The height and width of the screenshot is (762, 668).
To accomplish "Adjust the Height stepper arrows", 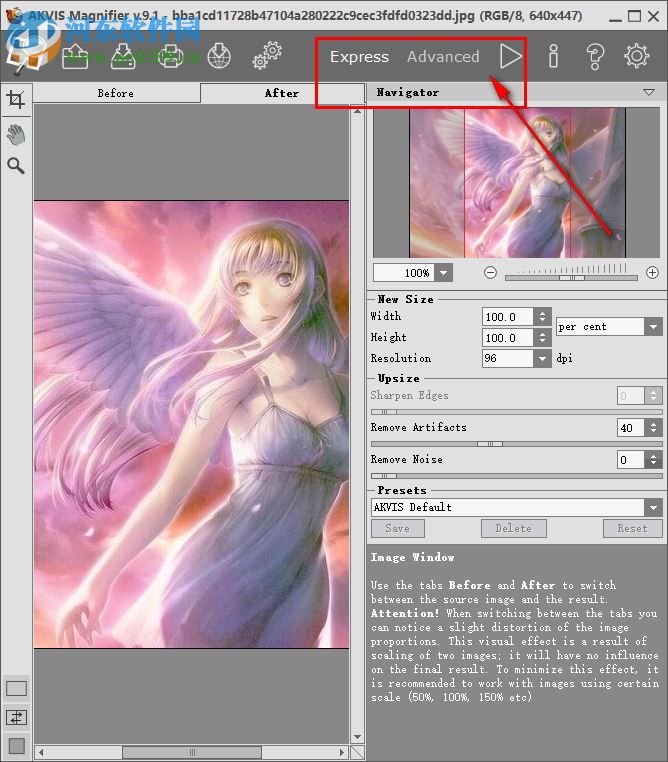I will [542, 338].
